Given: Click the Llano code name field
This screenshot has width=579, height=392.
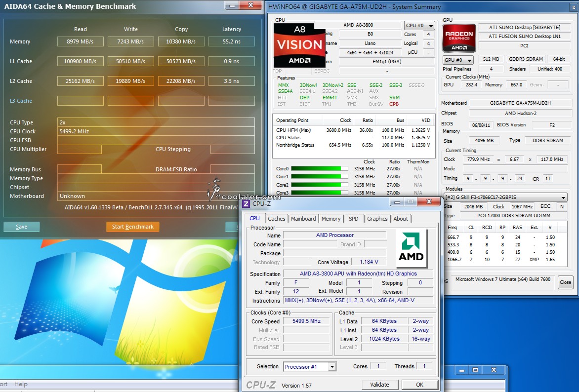Looking at the screenshot, I should click(x=370, y=43).
